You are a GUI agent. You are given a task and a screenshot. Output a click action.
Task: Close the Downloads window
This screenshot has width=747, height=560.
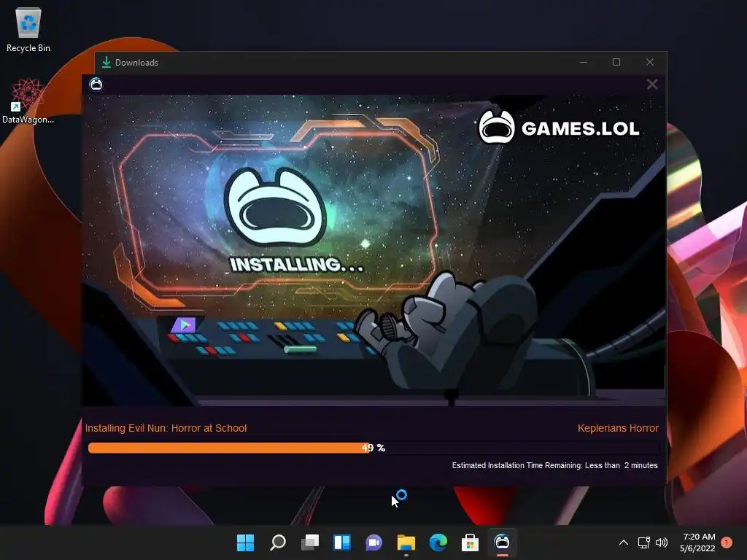[650, 63]
